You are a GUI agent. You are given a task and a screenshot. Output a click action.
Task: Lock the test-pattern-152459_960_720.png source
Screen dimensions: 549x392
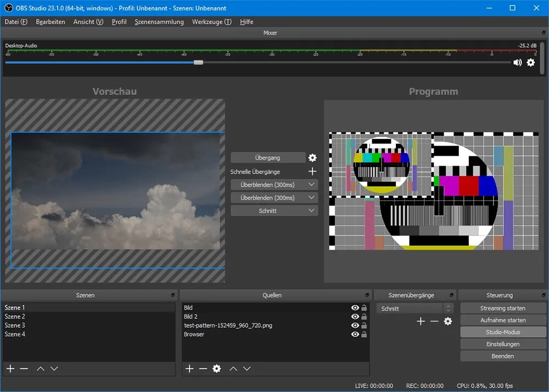pyautogui.click(x=364, y=326)
